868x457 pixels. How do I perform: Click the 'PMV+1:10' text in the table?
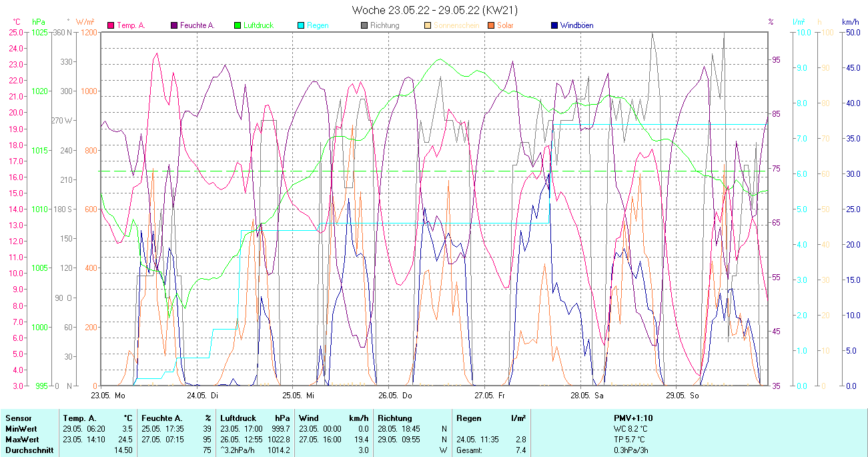(x=633, y=418)
